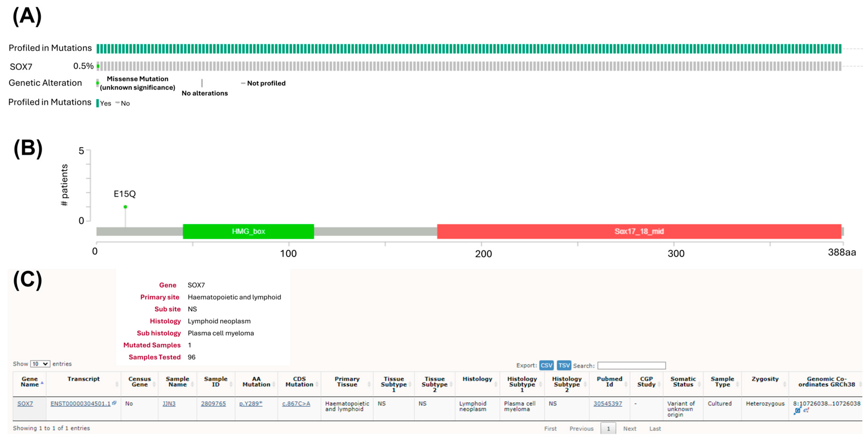Open the Ensembl link icon
Screen dimensions: 868x442
coord(806,410)
